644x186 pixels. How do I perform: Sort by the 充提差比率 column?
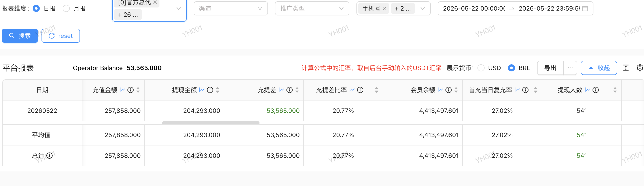[x=377, y=90]
